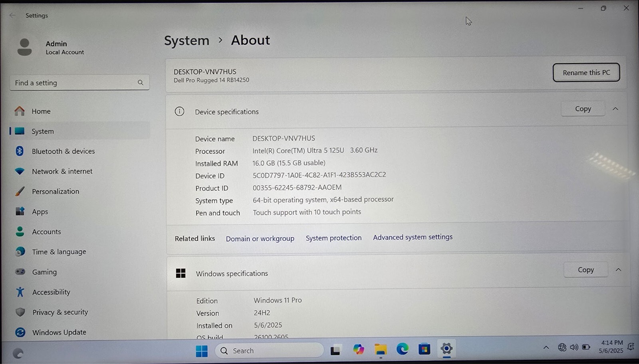
Task: Open Apps settings
Action: coord(80,212)
